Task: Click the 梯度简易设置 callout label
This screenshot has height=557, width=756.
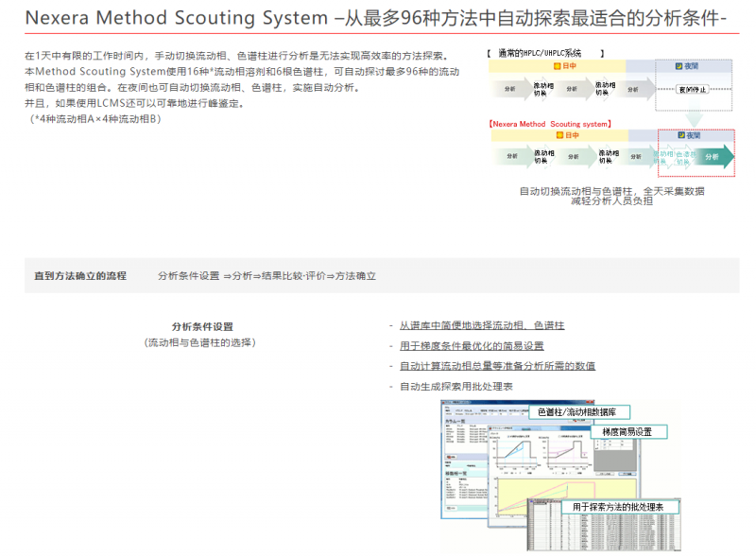Action: click(x=628, y=432)
